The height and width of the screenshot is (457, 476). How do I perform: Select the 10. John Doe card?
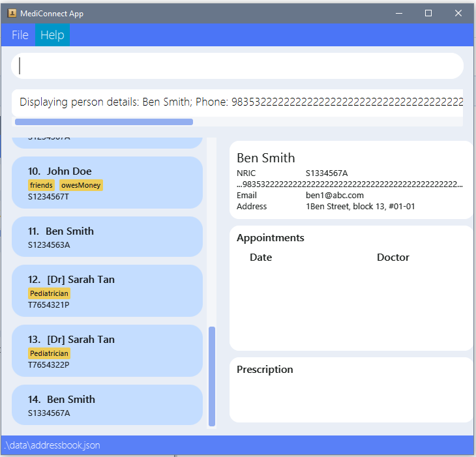point(107,183)
